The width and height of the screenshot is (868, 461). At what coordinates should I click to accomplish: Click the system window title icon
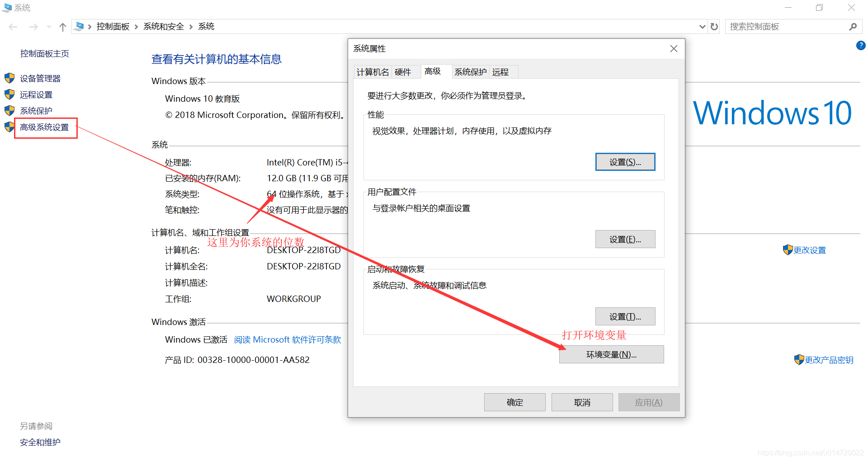click(x=7, y=8)
